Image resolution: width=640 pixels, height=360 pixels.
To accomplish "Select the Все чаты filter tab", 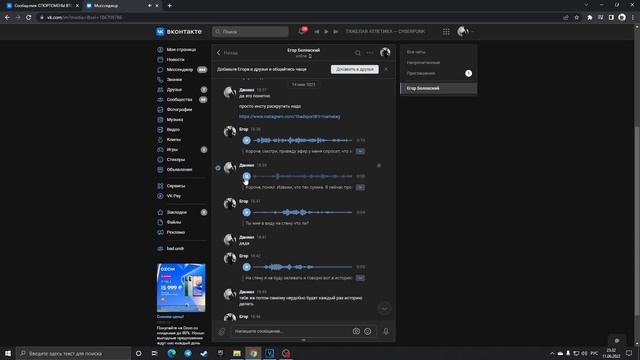I will point(438,52).
